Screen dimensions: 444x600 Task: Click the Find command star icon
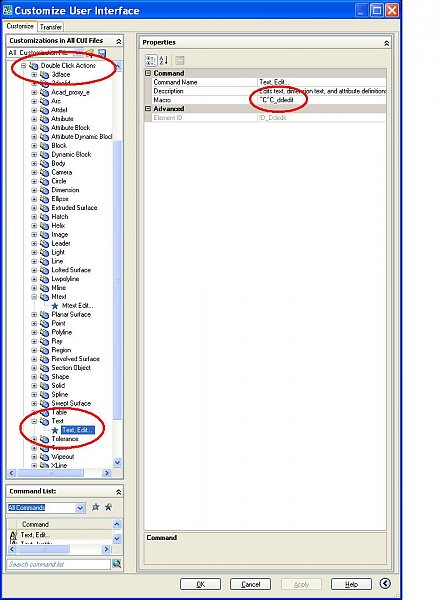coord(108,507)
